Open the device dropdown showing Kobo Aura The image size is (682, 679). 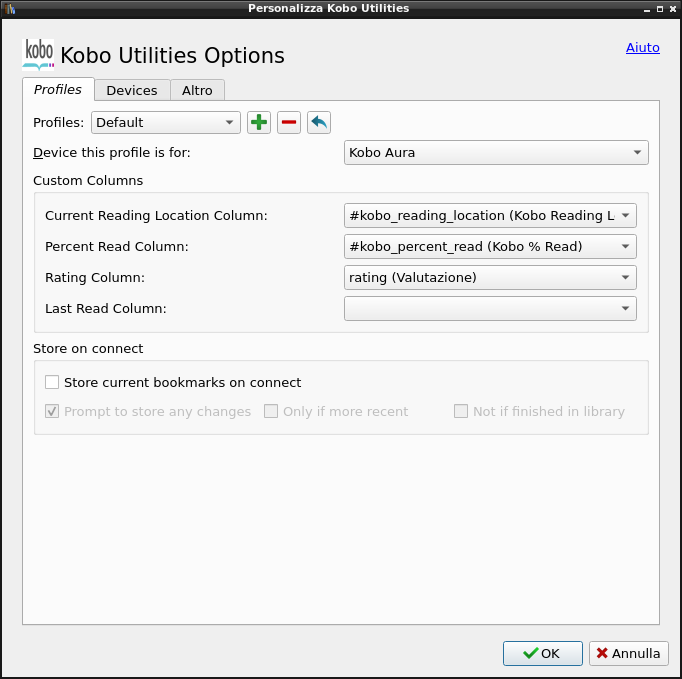tap(496, 153)
